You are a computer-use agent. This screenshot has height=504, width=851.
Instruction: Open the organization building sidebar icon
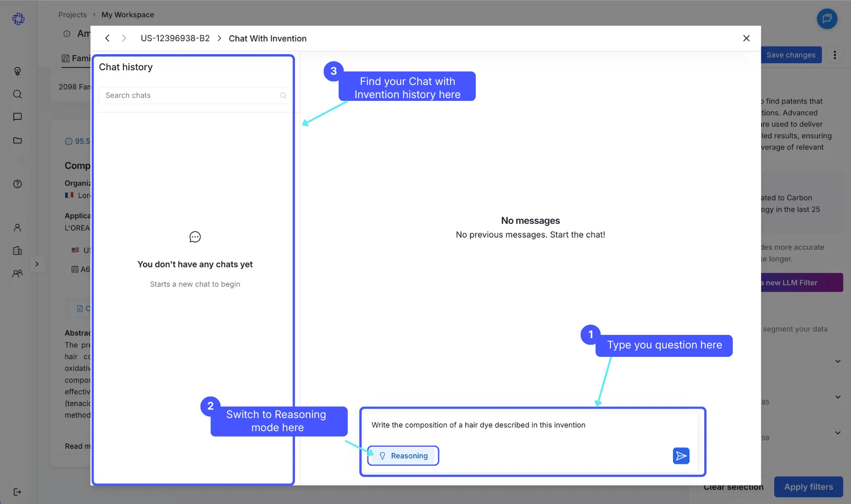[17, 250]
